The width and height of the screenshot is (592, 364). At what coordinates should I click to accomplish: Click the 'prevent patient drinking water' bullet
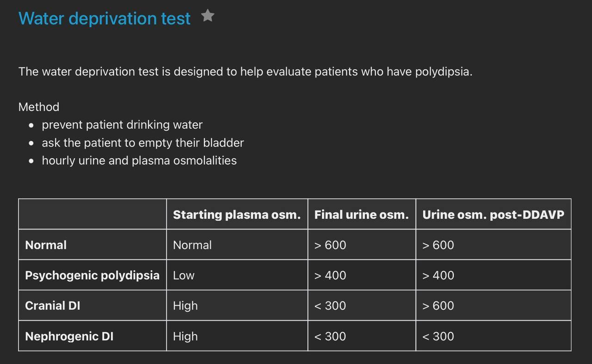[x=122, y=125]
